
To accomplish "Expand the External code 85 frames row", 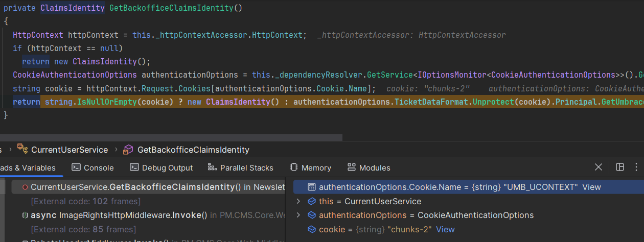I will [x=83, y=229].
